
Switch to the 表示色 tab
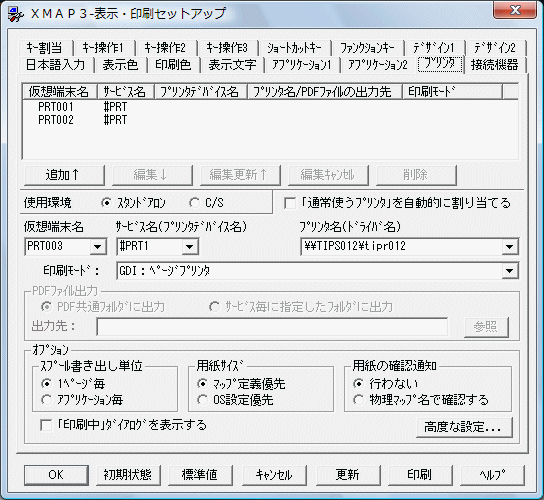120,65
